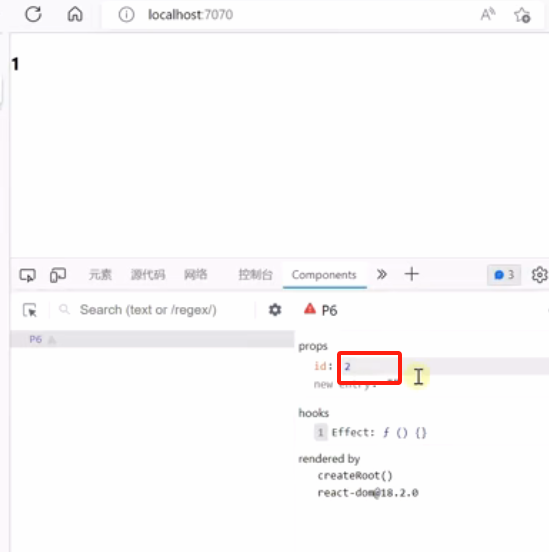Open DevTools settings gear

[x=539, y=275]
